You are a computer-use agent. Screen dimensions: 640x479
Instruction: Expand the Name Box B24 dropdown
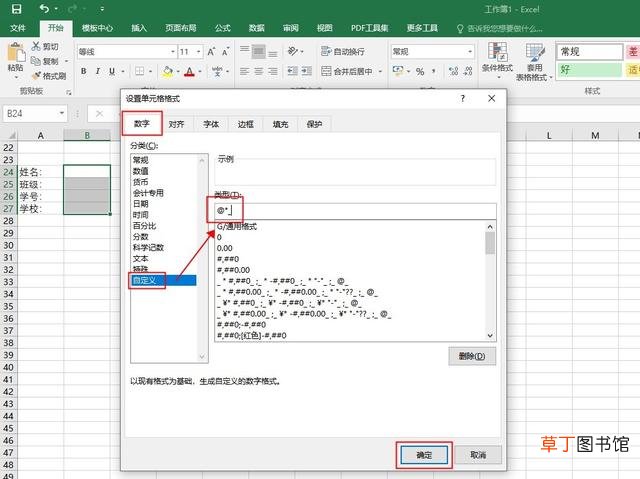pyautogui.click(x=62, y=113)
